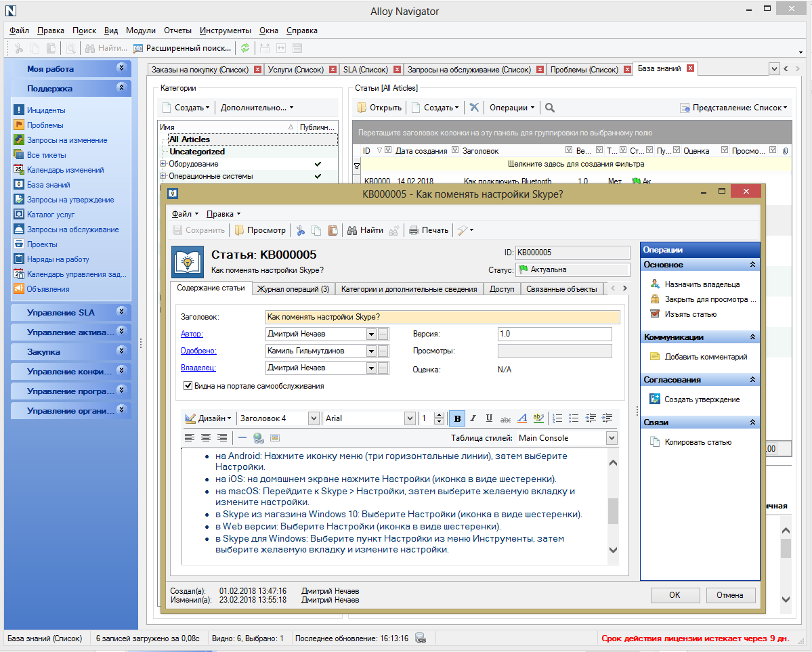
Task: Open the Arial font dropdown
Action: [410, 418]
